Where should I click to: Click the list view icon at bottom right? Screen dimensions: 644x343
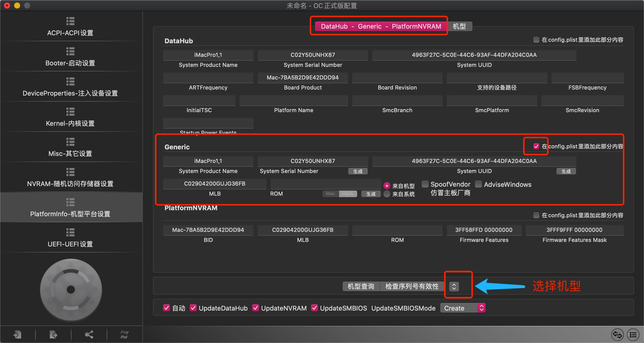(x=633, y=335)
